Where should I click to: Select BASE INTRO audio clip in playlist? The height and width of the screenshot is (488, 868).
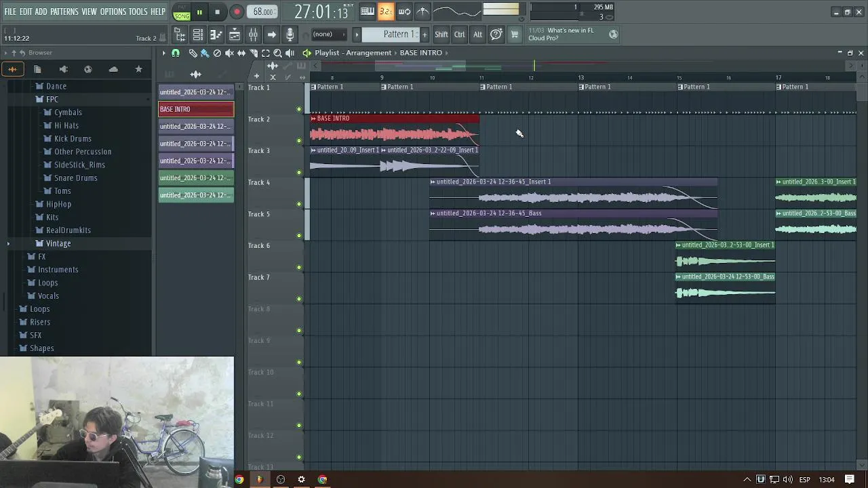tap(395, 129)
